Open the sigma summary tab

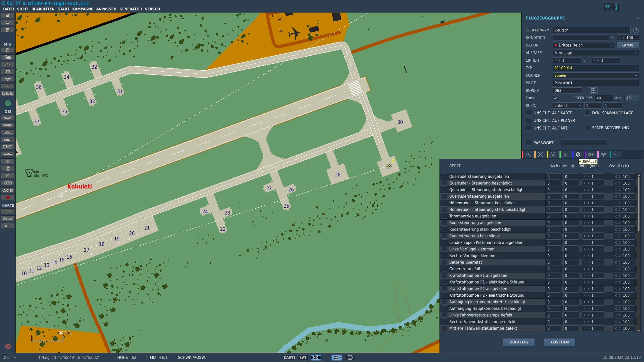pyautogui.click(x=566, y=155)
